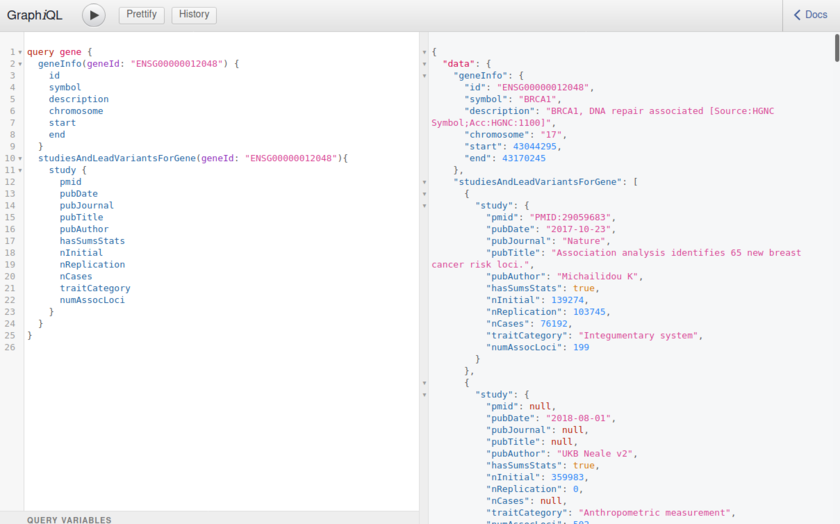Click nInitial value 139274
This screenshot has height=524, width=840.
(x=567, y=300)
